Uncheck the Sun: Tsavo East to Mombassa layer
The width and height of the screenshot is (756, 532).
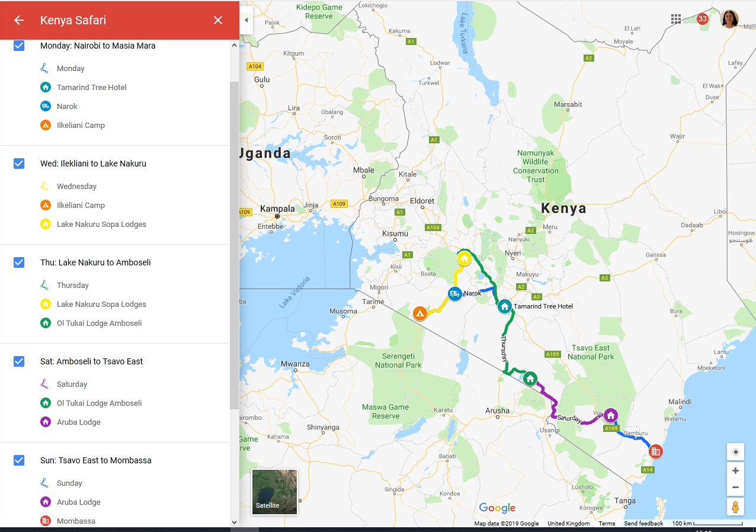point(19,460)
